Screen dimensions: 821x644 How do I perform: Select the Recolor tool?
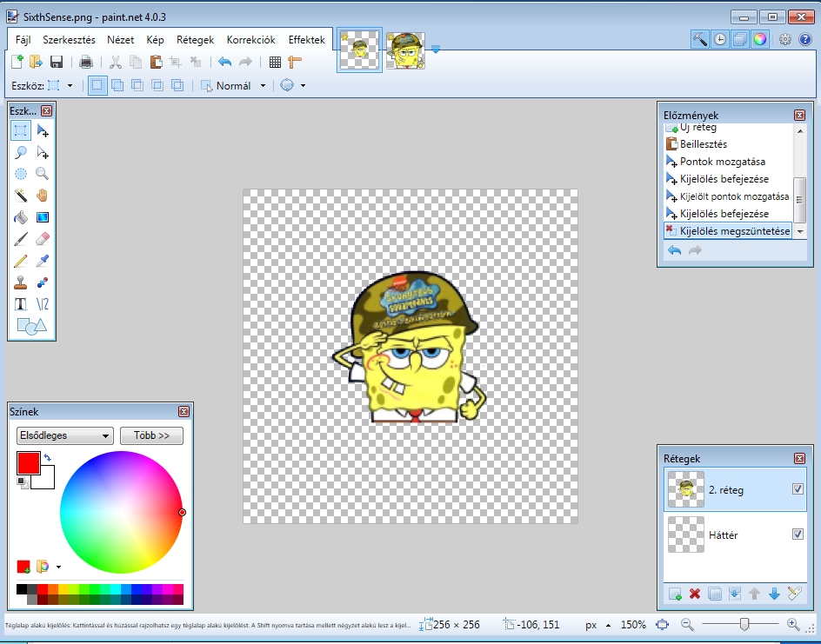(x=43, y=282)
